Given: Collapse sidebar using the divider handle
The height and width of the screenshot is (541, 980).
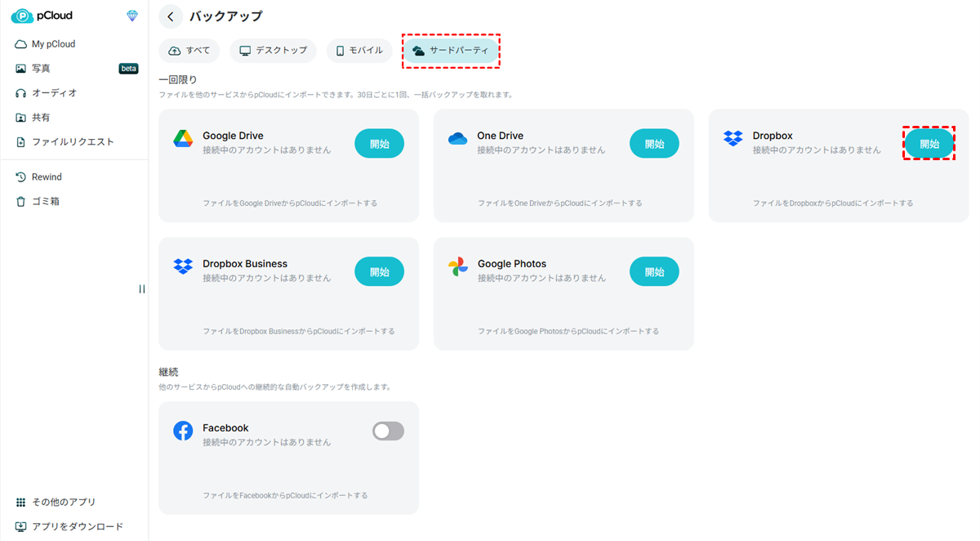Looking at the screenshot, I should pos(142,288).
